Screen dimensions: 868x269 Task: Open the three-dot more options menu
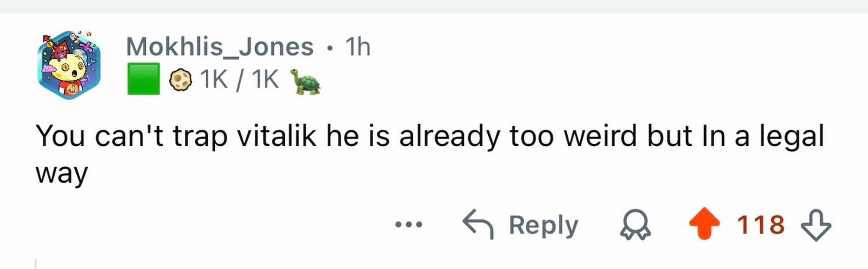click(408, 225)
